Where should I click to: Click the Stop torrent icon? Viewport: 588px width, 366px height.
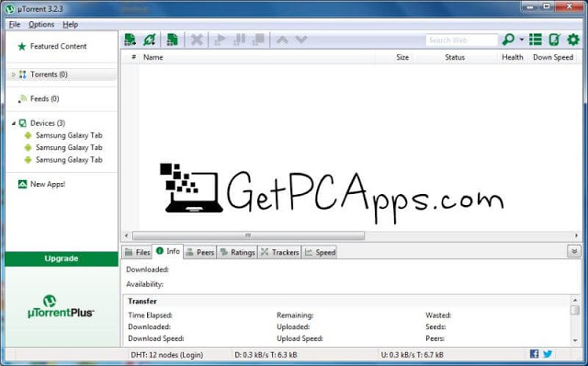[x=258, y=40]
